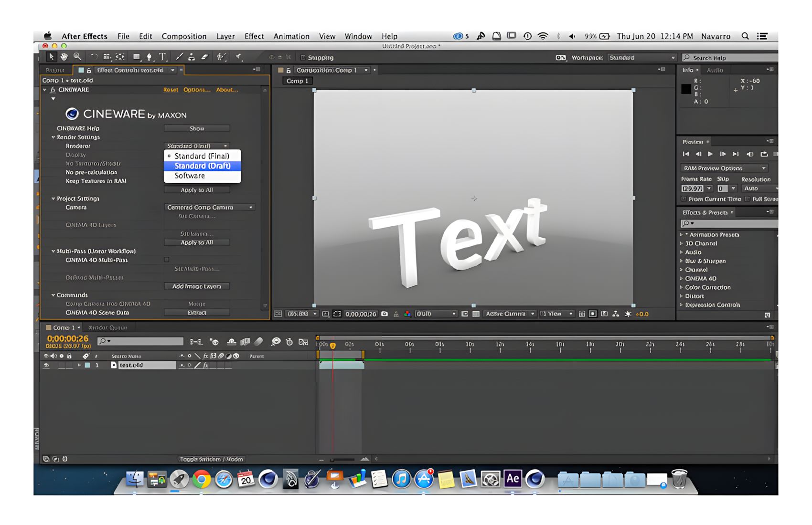Screen dimensions: 812x525
Task: Click the current time indicator on timeline
Action: click(x=333, y=346)
